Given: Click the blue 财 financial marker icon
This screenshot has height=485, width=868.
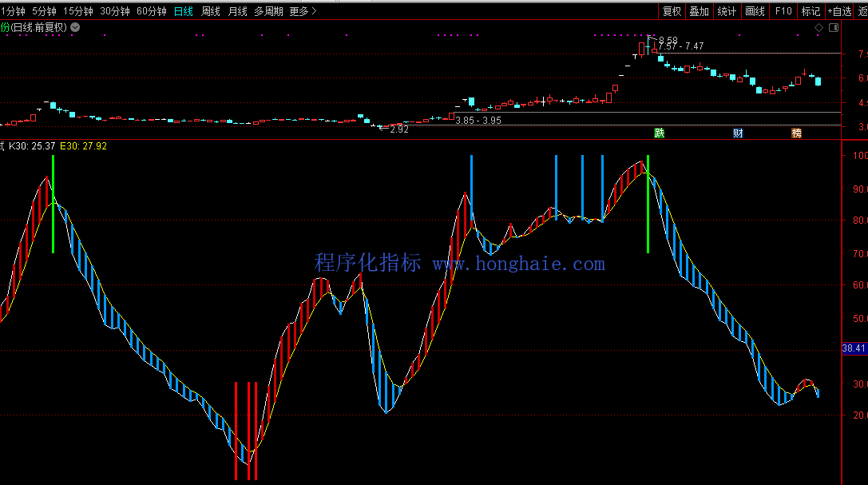Looking at the screenshot, I should (x=739, y=133).
